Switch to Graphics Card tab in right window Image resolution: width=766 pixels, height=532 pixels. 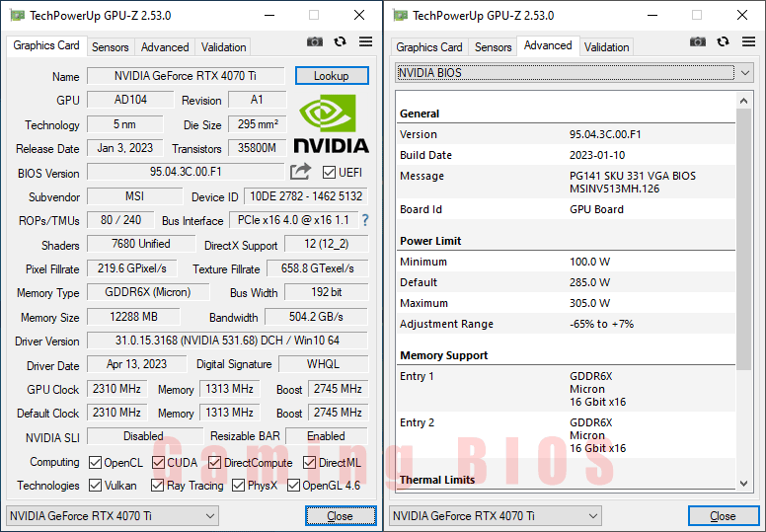click(x=429, y=47)
